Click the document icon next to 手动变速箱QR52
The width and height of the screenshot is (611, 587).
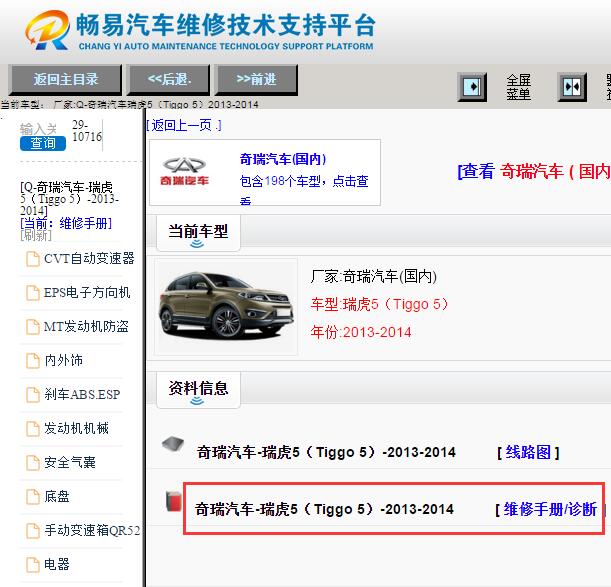(33, 530)
